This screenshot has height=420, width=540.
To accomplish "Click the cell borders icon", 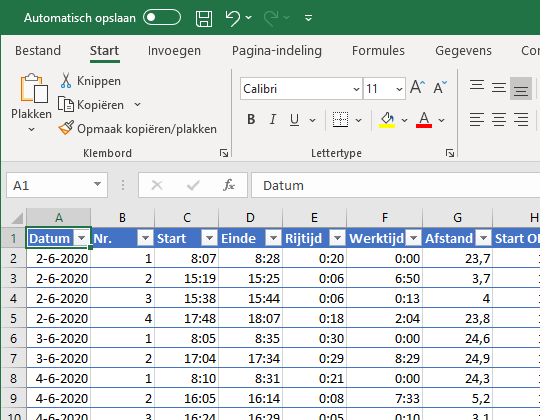I will point(340,119).
